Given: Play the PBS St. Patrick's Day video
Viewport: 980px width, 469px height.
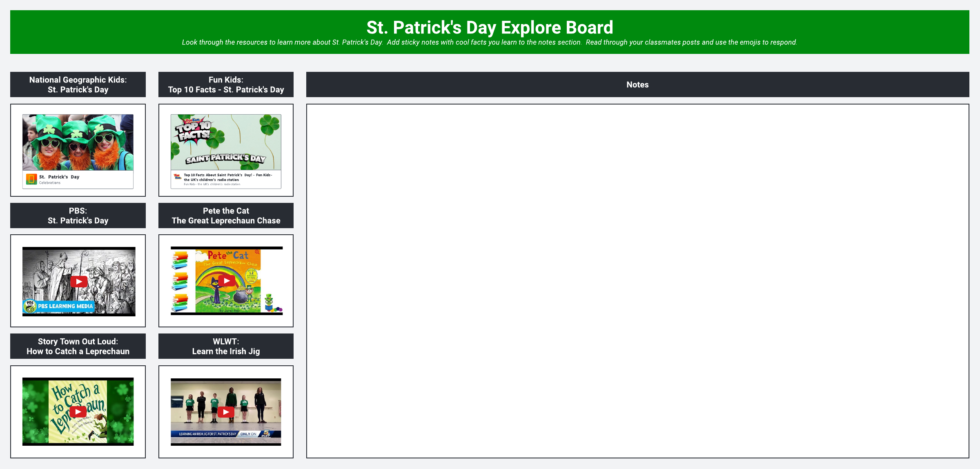Looking at the screenshot, I should point(79,282).
